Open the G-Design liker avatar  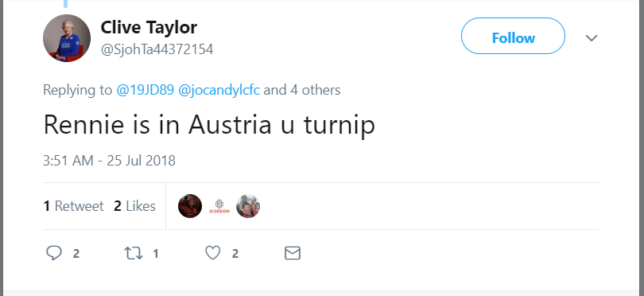pyautogui.click(x=219, y=206)
